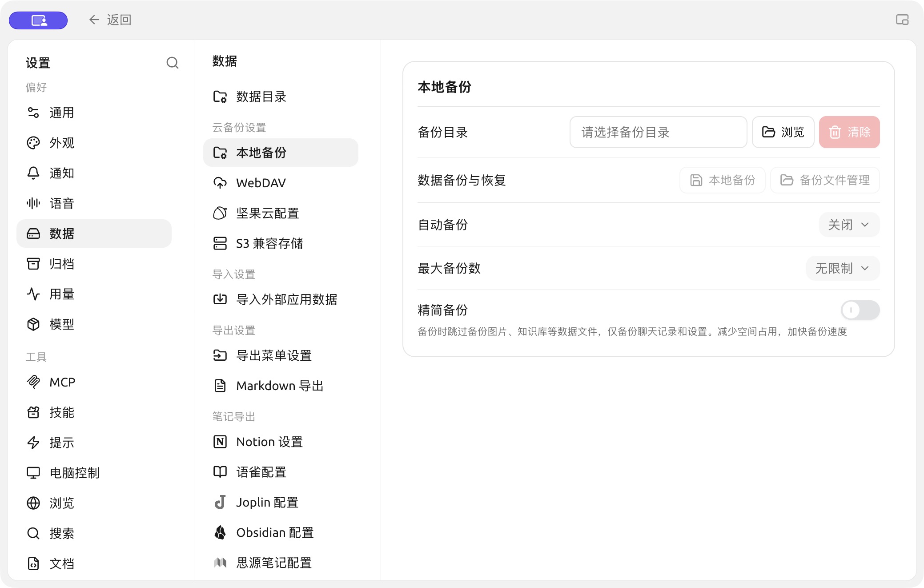
Task: Click the picture-in-picture icon in the header
Action: click(902, 20)
